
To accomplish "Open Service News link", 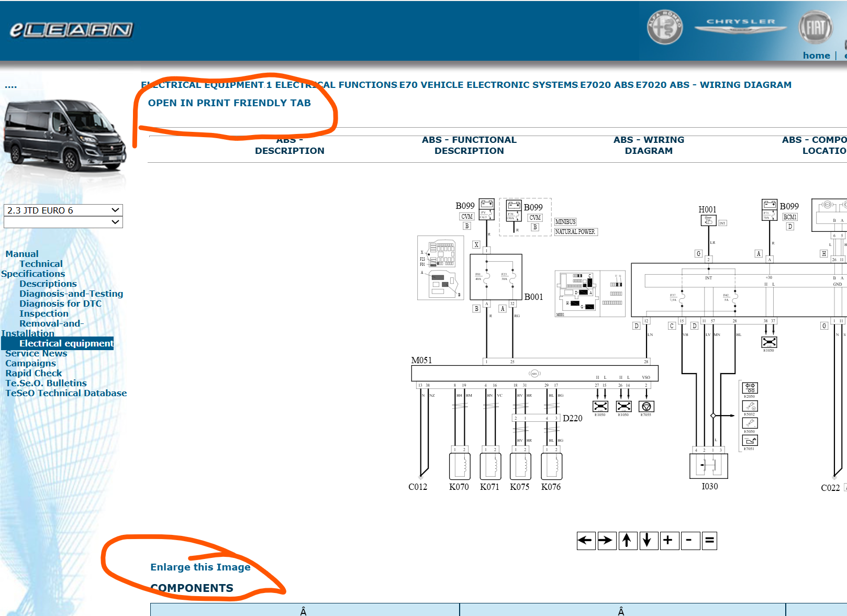I will click(36, 353).
